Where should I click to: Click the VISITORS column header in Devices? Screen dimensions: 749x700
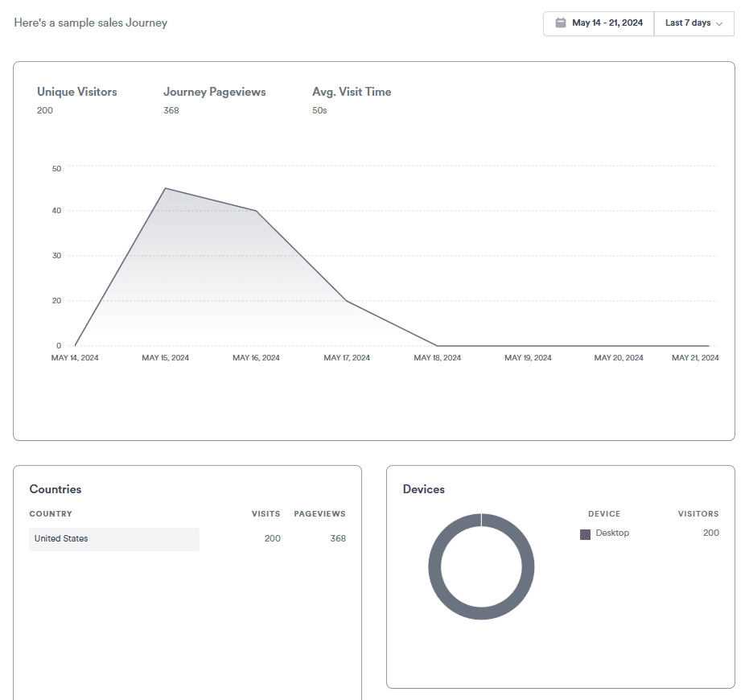click(x=698, y=514)
